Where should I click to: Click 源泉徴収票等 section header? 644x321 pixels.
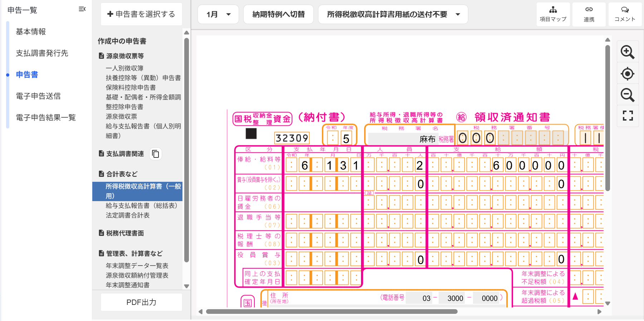[121, 56]
